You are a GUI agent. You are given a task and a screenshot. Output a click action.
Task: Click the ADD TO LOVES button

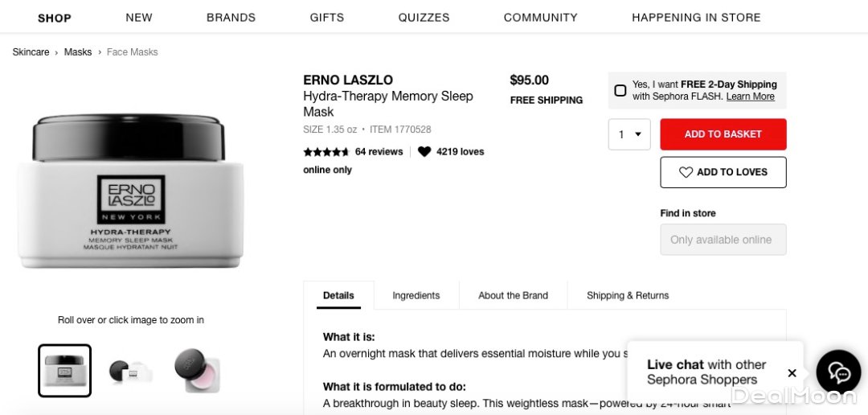[723, 172]
